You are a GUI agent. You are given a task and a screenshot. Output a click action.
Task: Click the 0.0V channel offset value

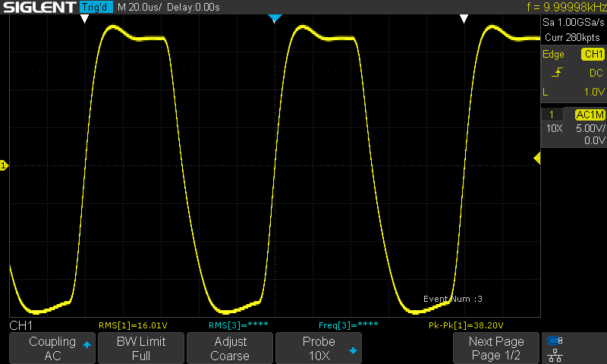[x=595, y=140]
